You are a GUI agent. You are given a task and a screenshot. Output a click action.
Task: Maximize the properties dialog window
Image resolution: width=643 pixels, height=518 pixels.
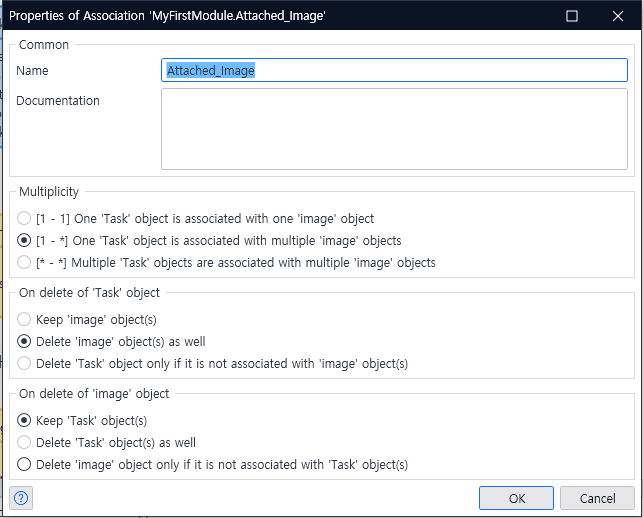(x=572, y=16)
